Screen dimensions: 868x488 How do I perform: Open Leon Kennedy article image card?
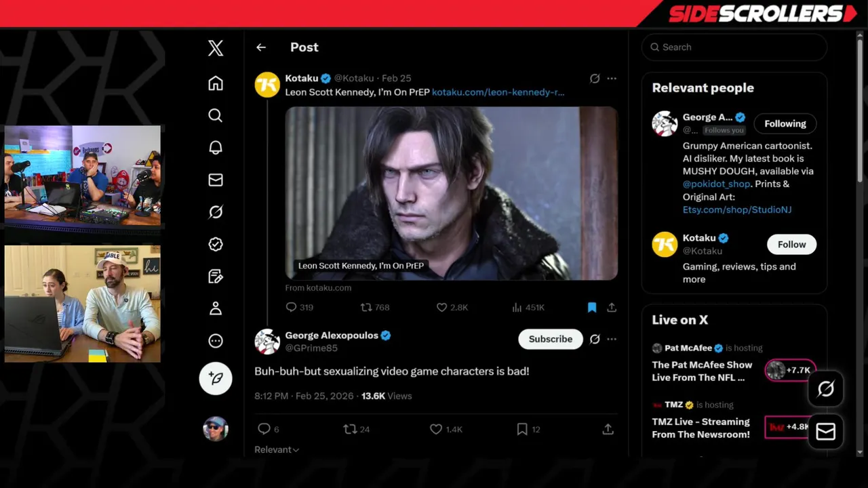point(452,193)
